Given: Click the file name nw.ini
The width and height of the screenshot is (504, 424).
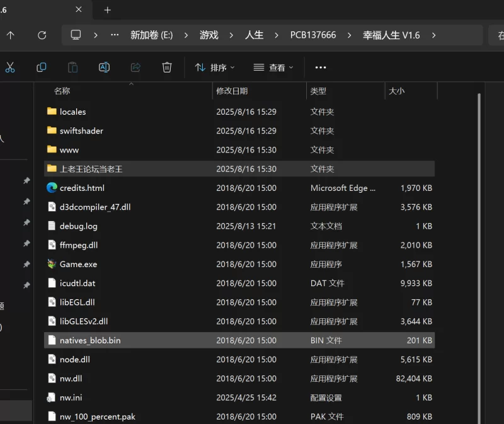Looking at the screenshot, I should pyautogui.click(x=71, y=398).
